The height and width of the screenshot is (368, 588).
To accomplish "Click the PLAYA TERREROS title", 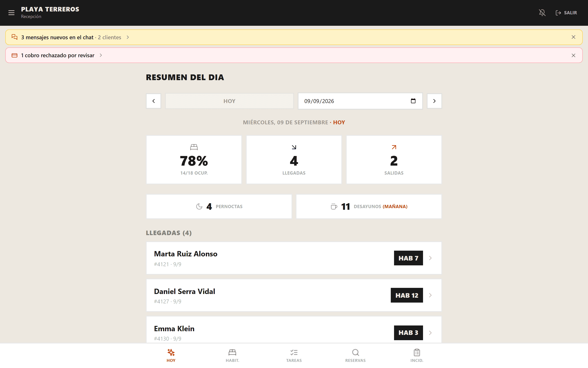I will tap(50, 9).
